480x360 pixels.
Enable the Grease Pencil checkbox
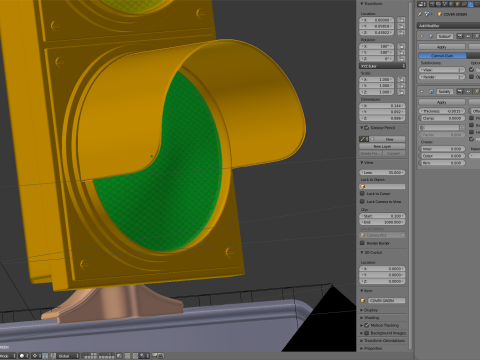point(367,128)
